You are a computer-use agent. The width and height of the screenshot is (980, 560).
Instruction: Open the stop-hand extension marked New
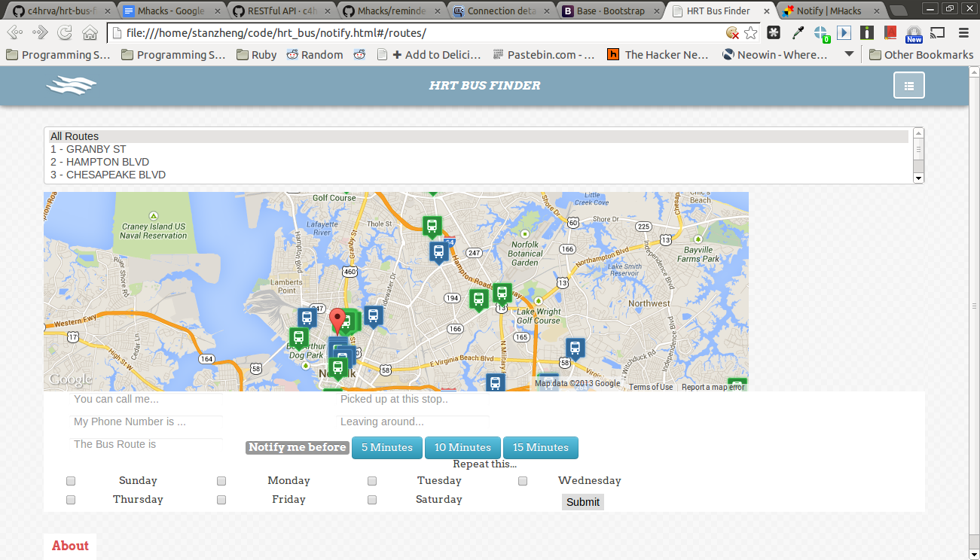914,34
